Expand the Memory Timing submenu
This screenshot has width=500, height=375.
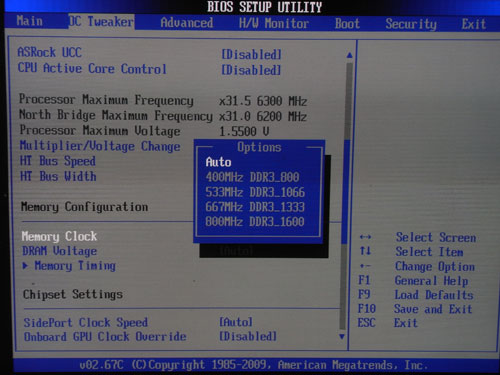pyautogui.click(x=69, y=266)
